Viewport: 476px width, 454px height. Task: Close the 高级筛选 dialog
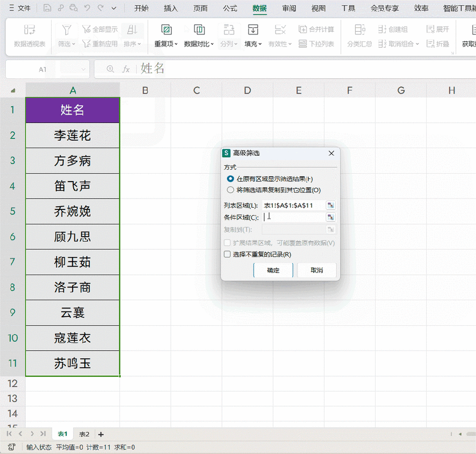click(x=331, y=153)
